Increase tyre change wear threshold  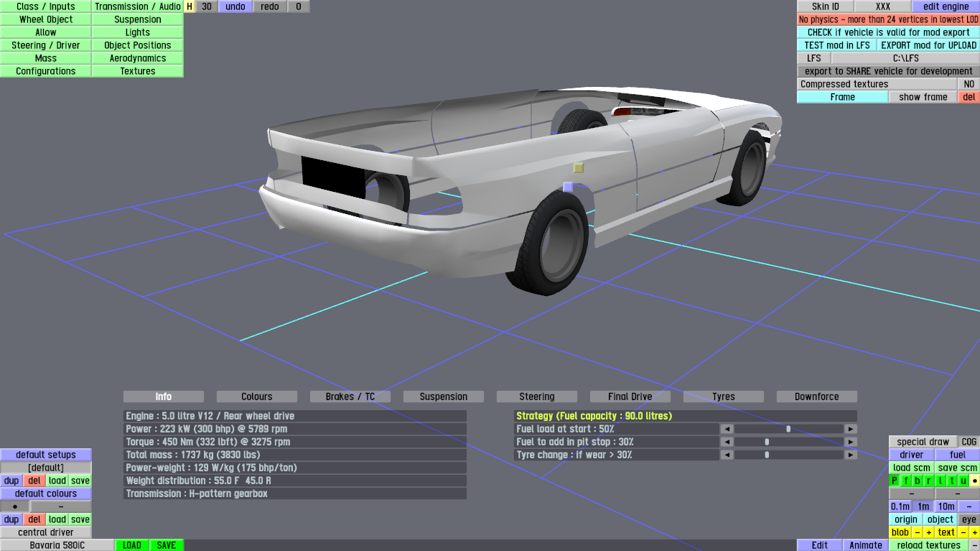pyautogui.click(x=851, y=455)
